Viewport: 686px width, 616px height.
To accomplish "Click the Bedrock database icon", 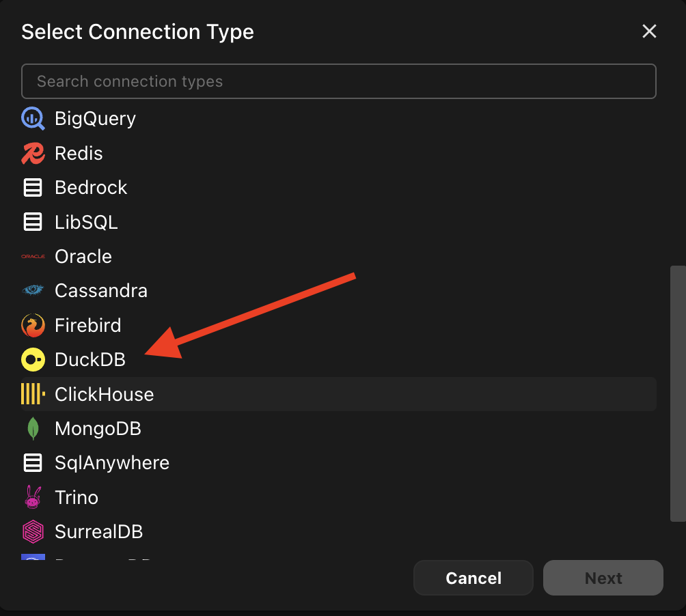I will click(33, 188).
